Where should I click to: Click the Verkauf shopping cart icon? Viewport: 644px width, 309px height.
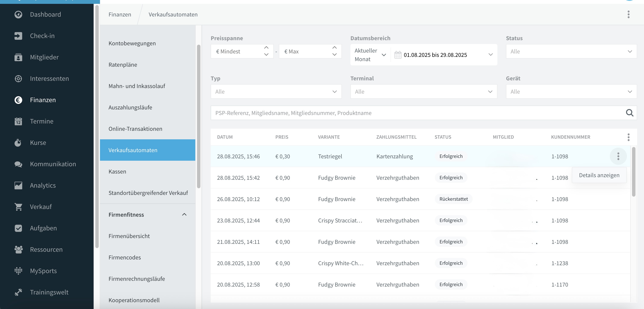[18, 207]
